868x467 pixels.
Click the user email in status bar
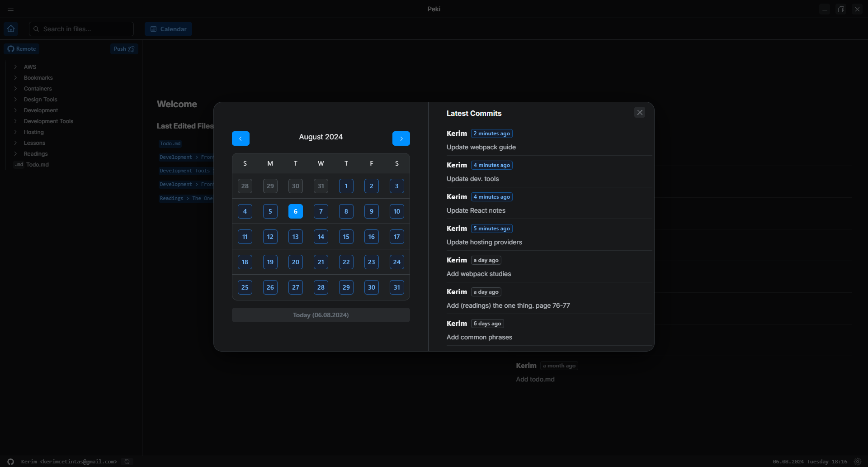click(x=69, y=462)
